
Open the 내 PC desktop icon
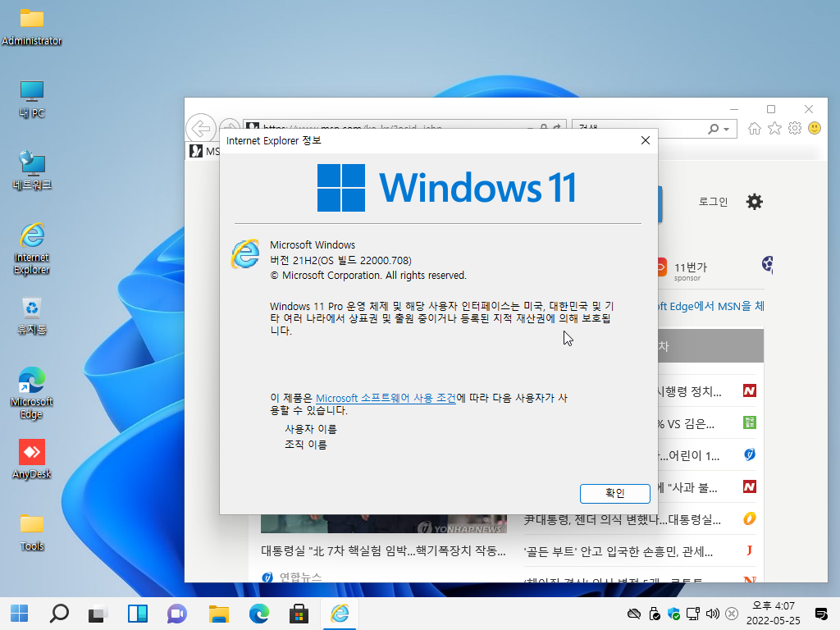[x=32, y=99]
